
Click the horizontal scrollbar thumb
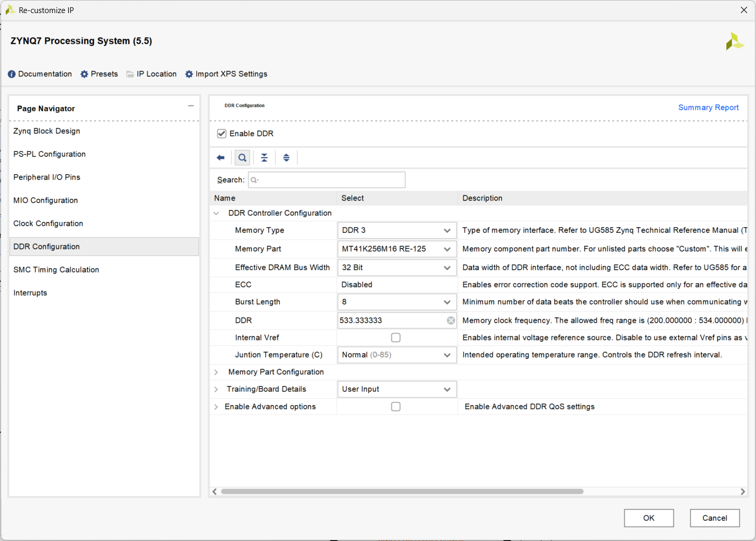pos(402,491)
